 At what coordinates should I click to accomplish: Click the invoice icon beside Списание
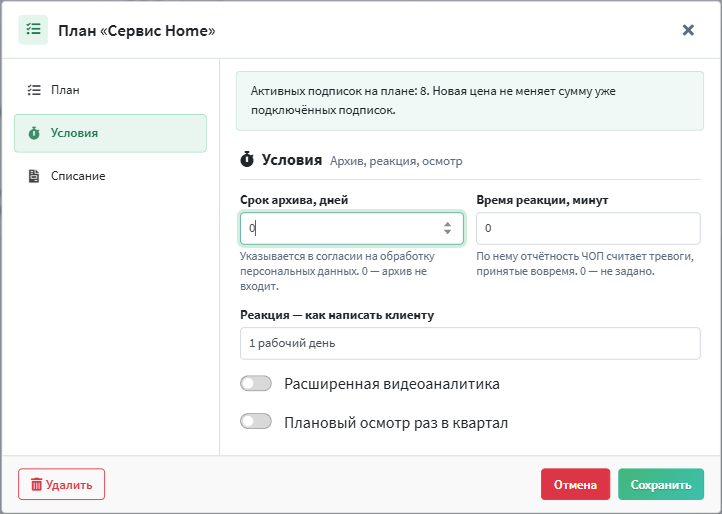point(34,176)
